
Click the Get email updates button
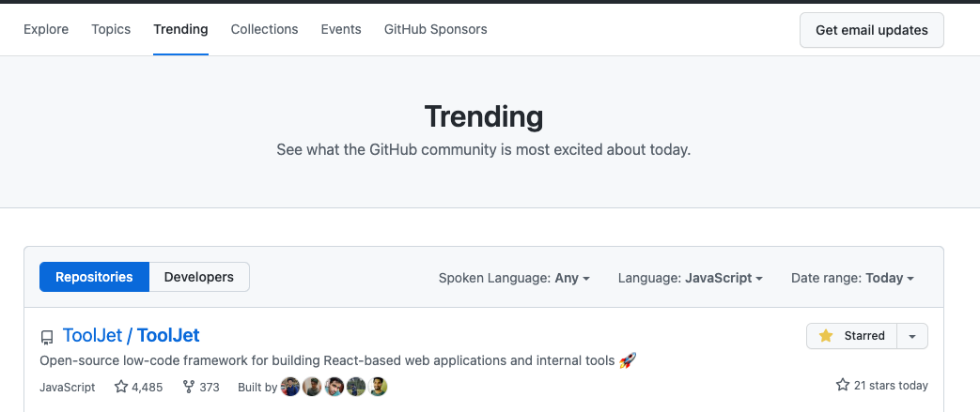click(x=871, y=30)
